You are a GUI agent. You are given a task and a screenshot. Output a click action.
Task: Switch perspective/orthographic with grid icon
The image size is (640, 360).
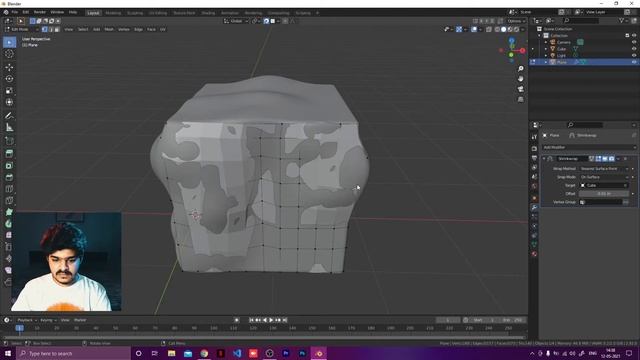520,99
